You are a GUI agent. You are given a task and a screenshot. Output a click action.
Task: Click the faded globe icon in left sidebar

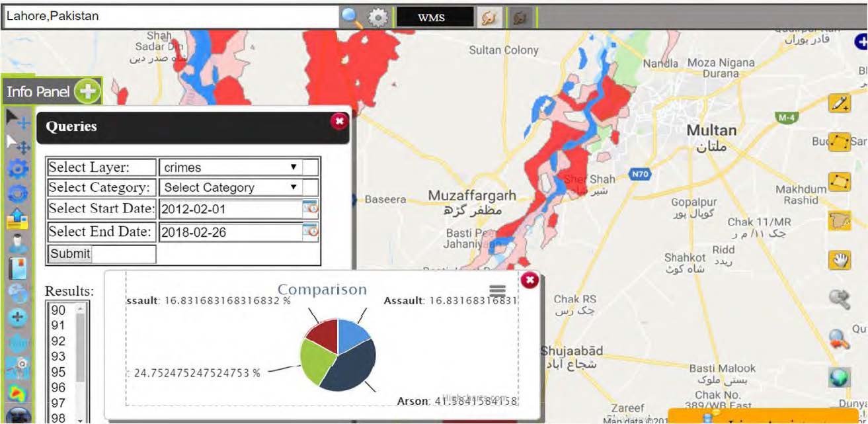(17, 293)
